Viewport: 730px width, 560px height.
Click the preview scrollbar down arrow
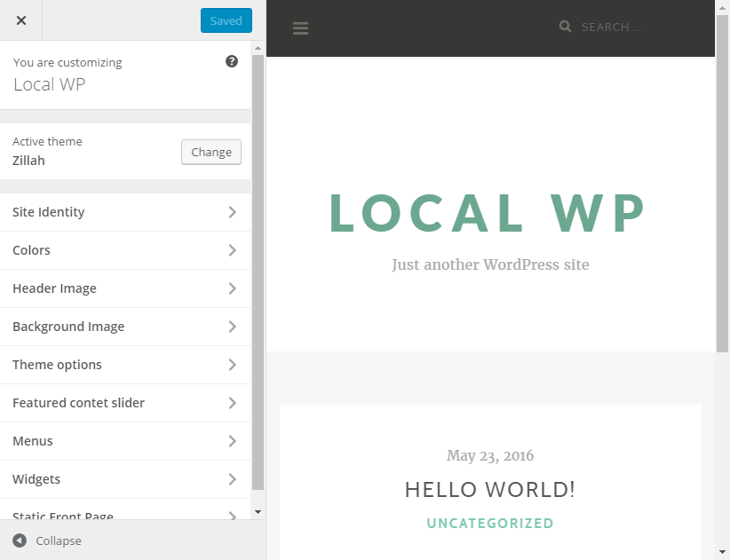pyautogui.click(x=722, y=552)
